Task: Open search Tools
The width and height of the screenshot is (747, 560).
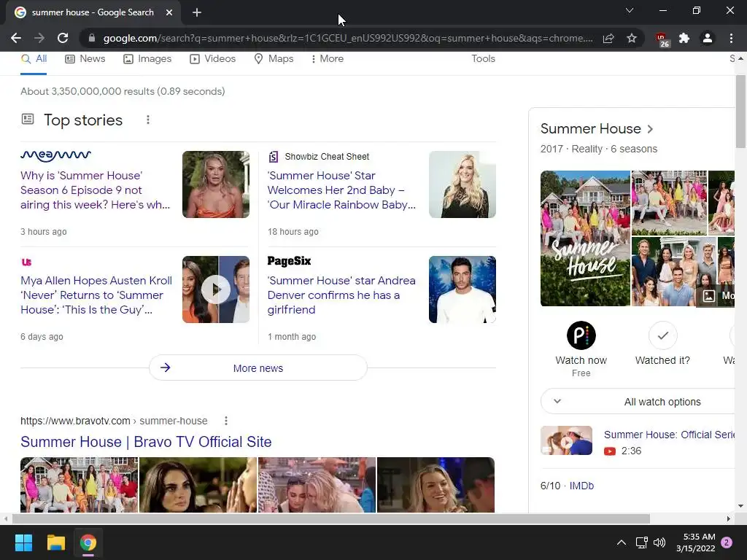Action: click(483, 58)
